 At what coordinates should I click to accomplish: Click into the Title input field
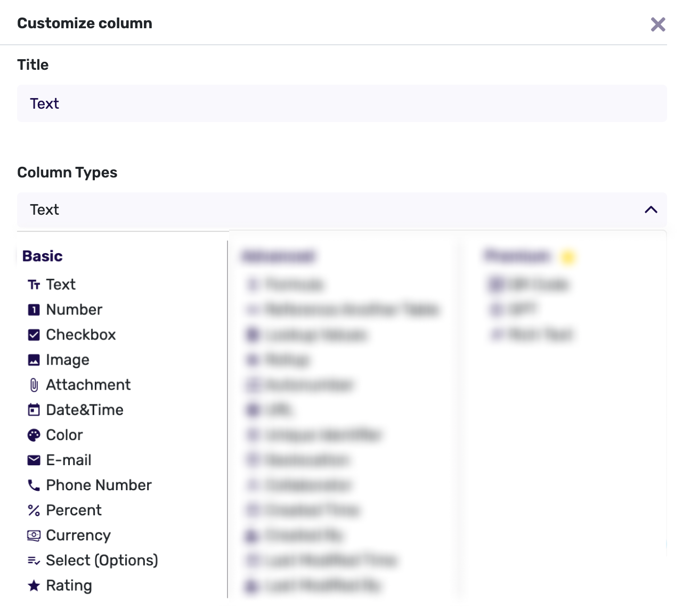pos(342,103)
